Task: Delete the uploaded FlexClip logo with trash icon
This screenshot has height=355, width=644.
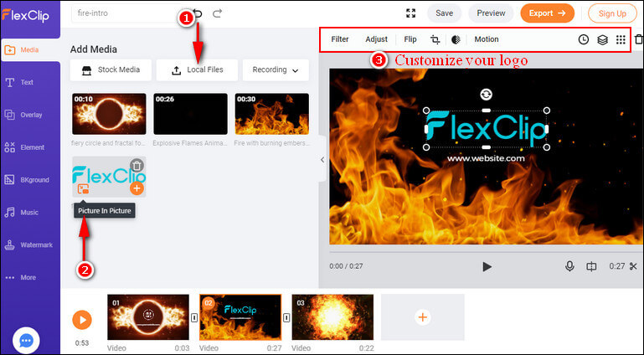Action: 137,166
